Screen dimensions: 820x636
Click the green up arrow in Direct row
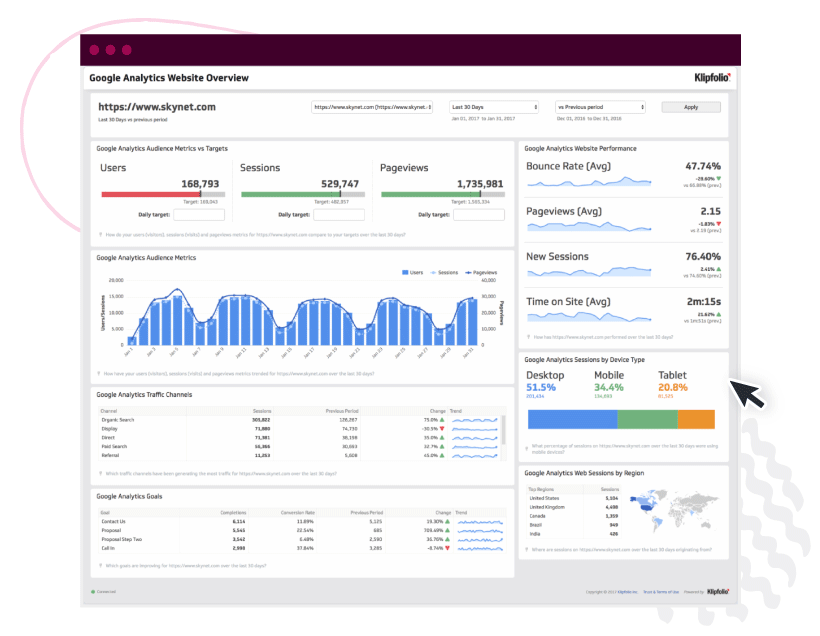point(442,438)
